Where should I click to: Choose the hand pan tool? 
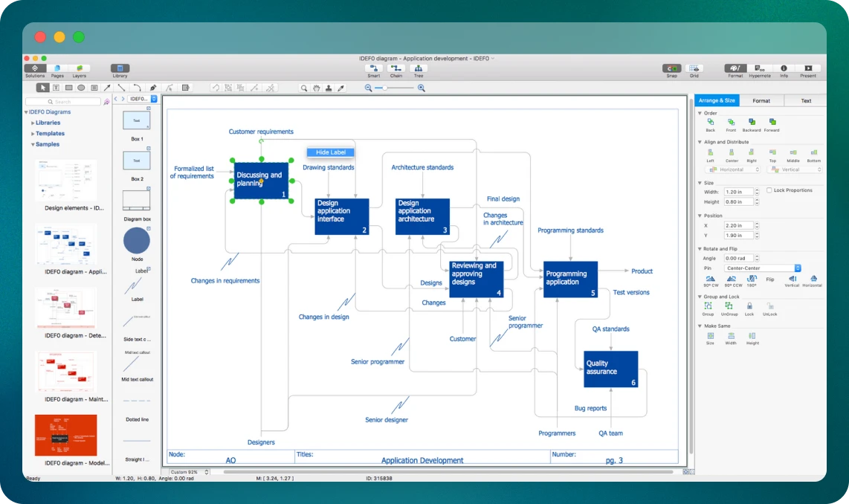(x=317, y=88)
